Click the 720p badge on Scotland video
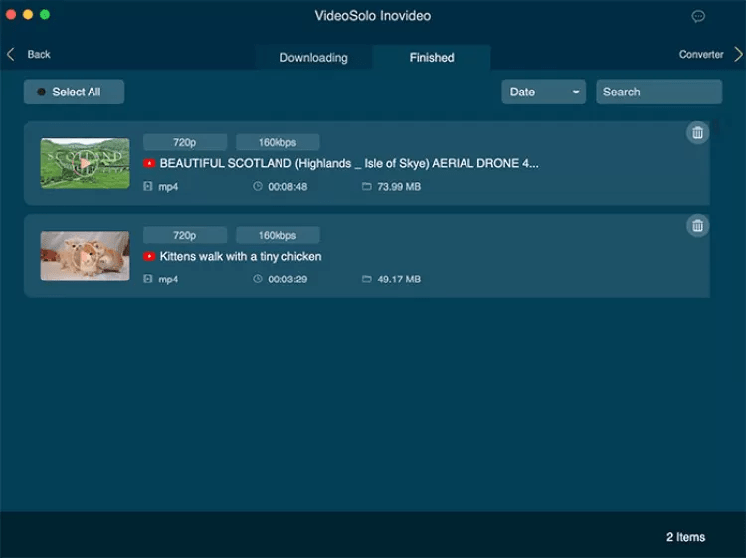746x560 pixels. 185,142
